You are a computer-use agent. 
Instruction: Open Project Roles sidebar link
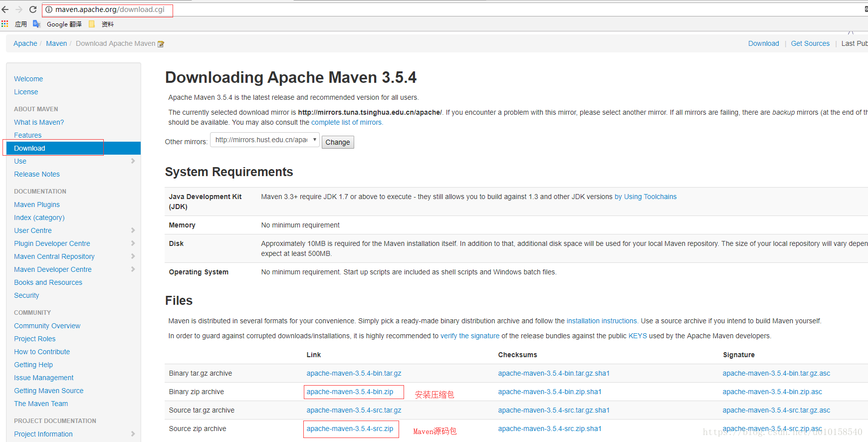pyautogui.click(x=35, y=339)
